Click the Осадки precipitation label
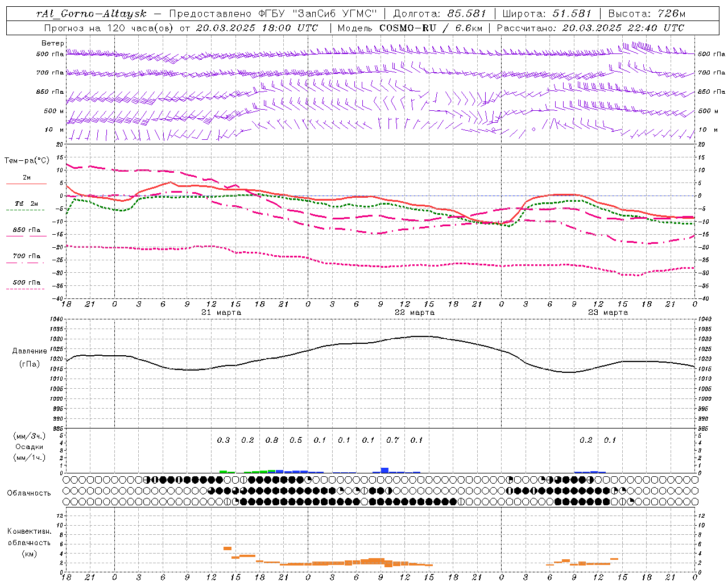Screen dimensions: 728x582 pos(30,447)
